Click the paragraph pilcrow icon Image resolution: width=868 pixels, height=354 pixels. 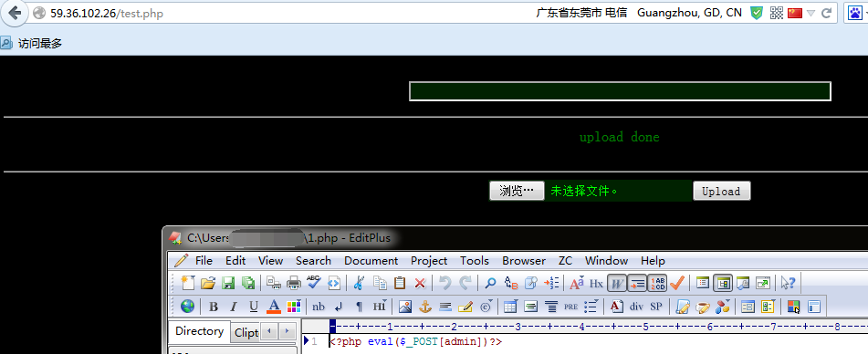pos(359,306)
